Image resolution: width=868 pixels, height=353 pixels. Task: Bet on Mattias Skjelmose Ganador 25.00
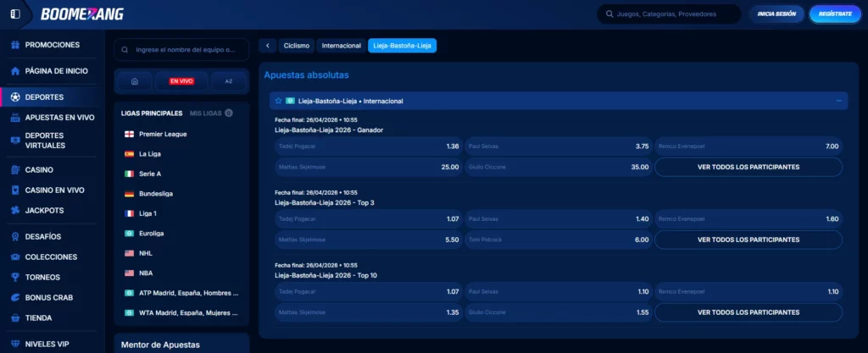coord(368,167)
